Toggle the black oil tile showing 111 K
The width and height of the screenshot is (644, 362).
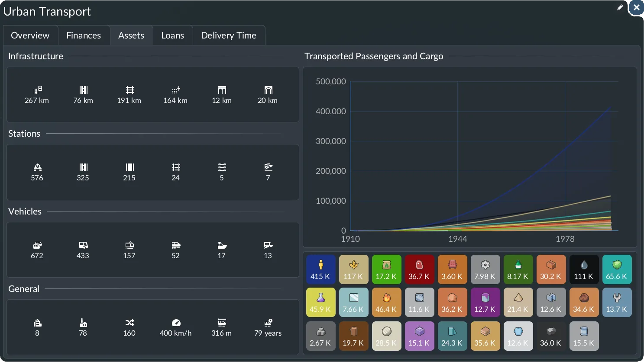[584, 269]
